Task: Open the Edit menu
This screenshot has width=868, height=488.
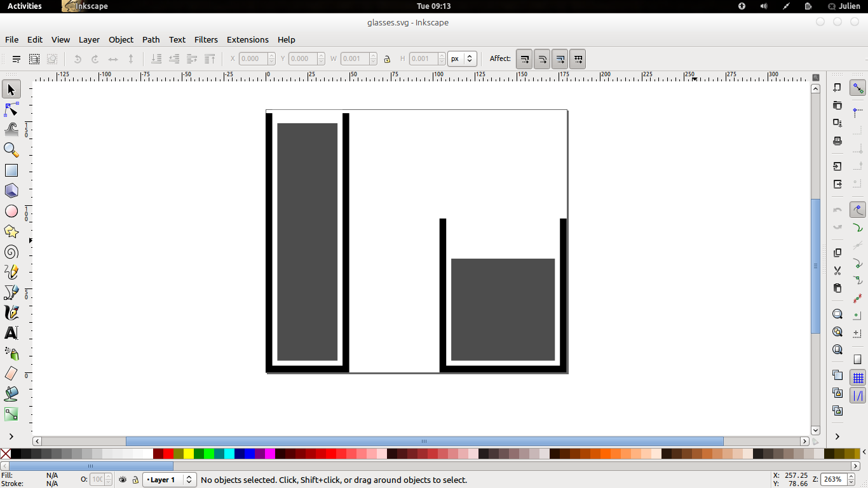Action: click(35, 39)
